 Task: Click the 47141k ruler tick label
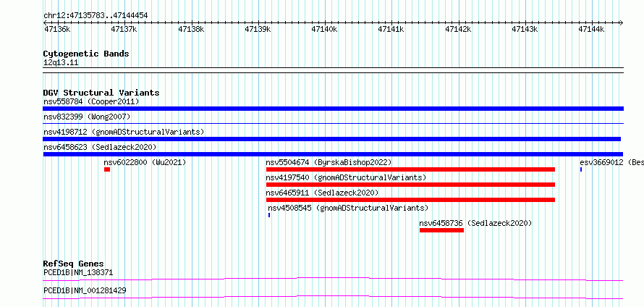tap(391, 29)
